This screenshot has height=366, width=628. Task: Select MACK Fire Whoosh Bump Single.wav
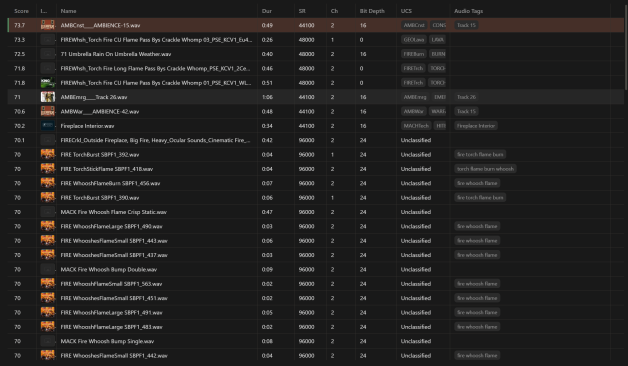tap(107, 341)
